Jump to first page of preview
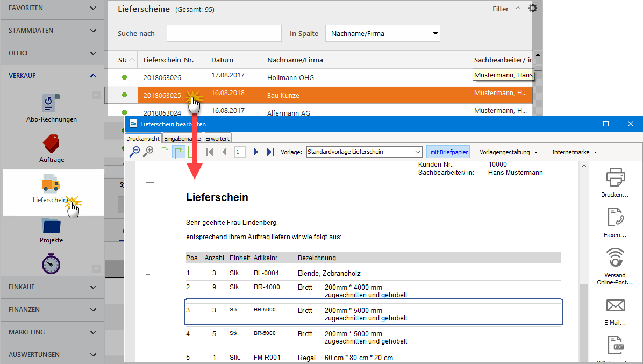This screenshot has width=643, height=364. [210, 152]
